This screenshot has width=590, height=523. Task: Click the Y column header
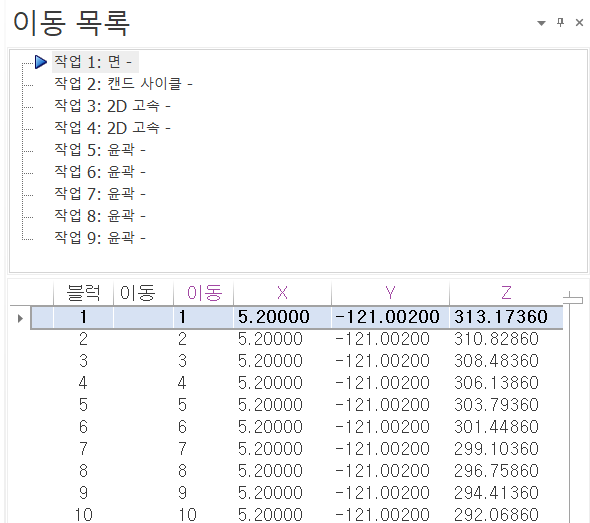click(x=390, y=293)
